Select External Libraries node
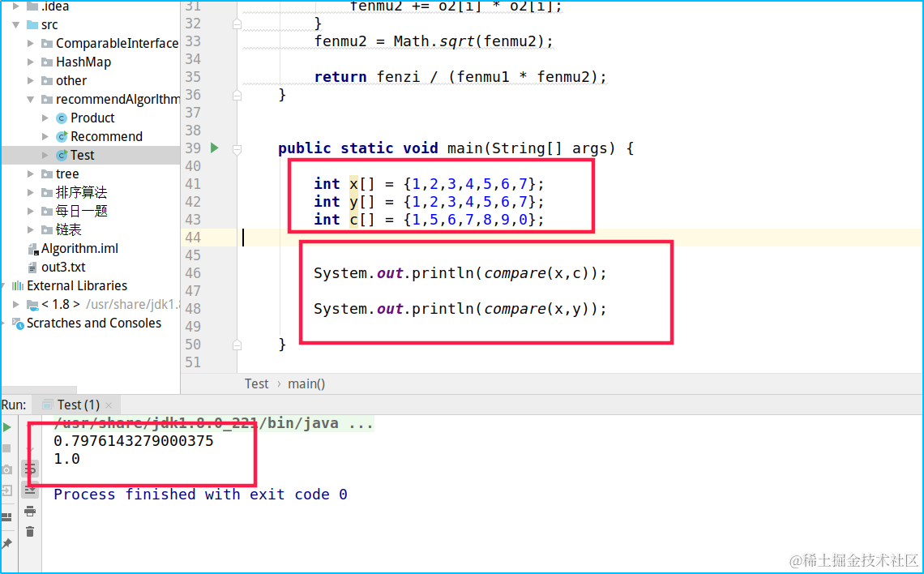This screenshot has height=574, width=924. 77,286
